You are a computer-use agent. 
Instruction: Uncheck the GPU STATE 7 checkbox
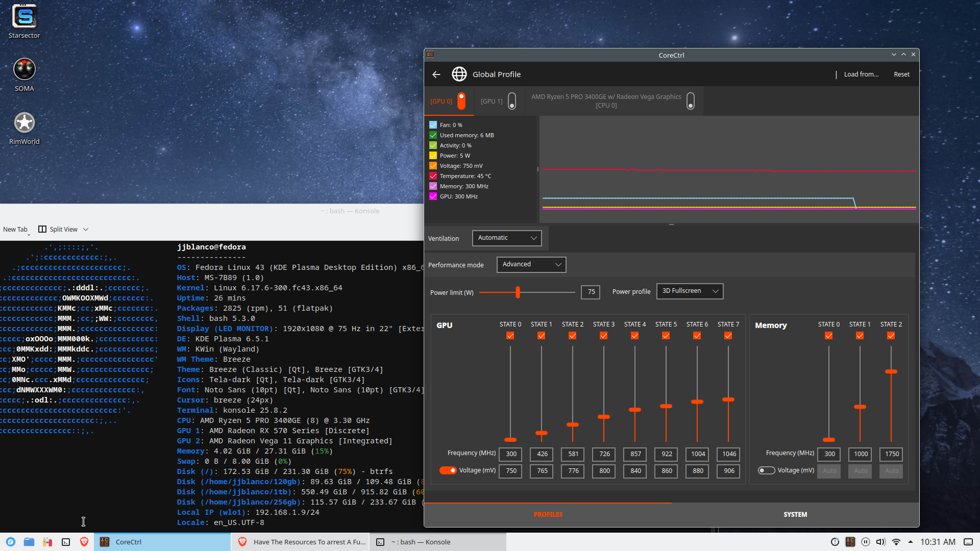[x=728, y=336]
